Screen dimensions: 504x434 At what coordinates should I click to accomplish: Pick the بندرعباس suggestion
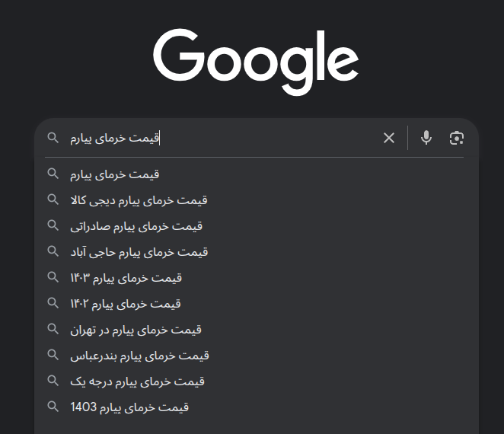click(x=254, y=356)
